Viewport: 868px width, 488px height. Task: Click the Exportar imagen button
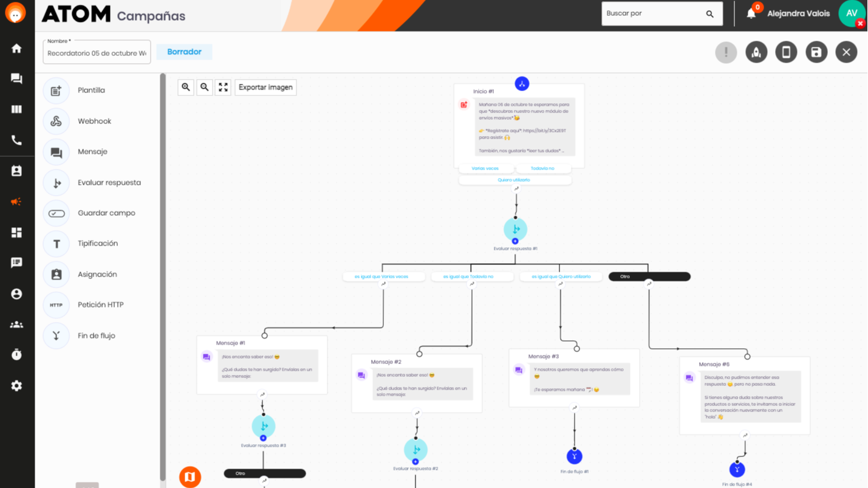click(265, 87)
